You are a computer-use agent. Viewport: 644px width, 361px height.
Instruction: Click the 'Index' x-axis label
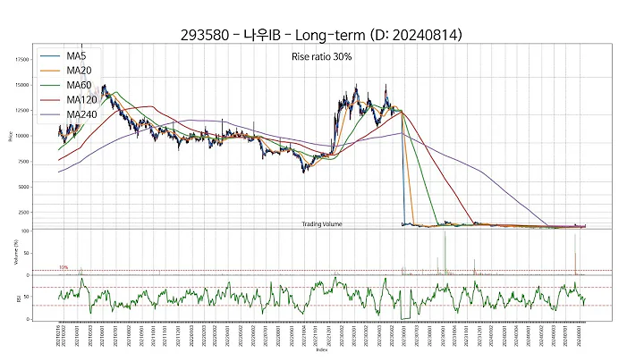coord(322,350)
